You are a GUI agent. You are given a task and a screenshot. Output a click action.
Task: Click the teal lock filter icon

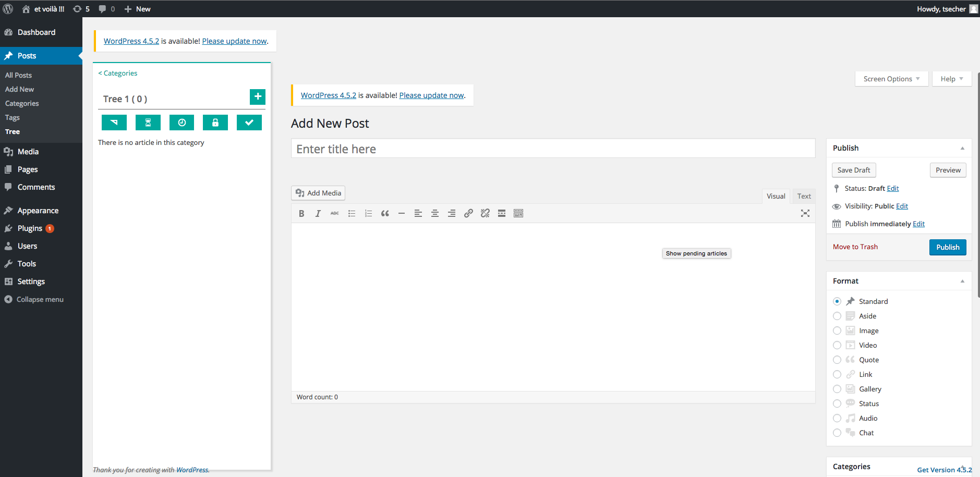tap(215, 123)
